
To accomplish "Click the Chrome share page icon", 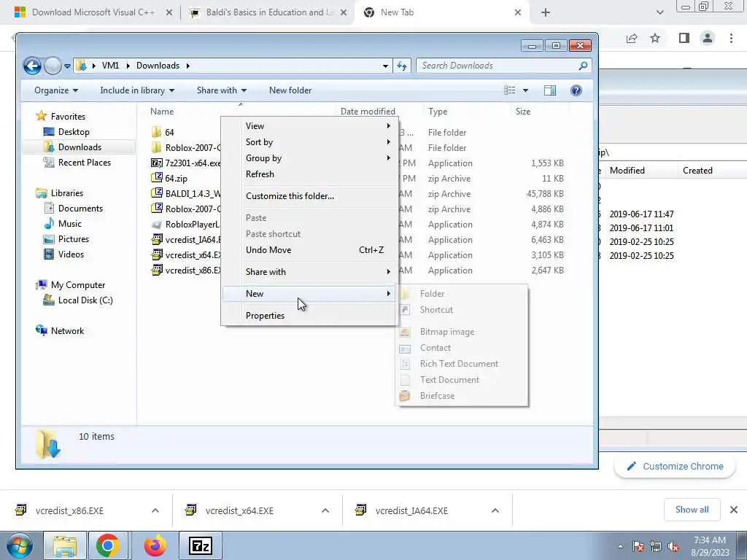I will (632, 38).
